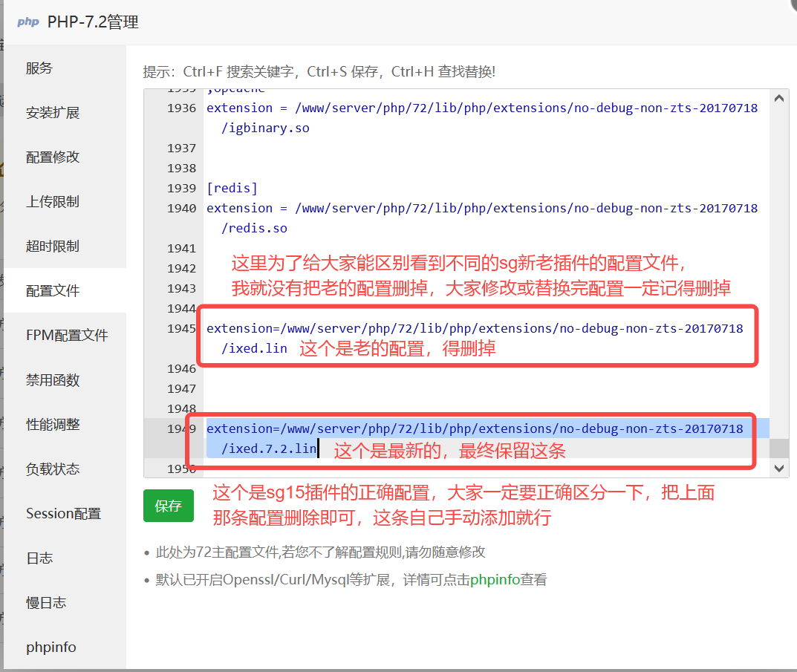The height and width of the screenshot is (672, 797).
Task: Click the editor scrollbar down arrow
Action: click(779, 468)
